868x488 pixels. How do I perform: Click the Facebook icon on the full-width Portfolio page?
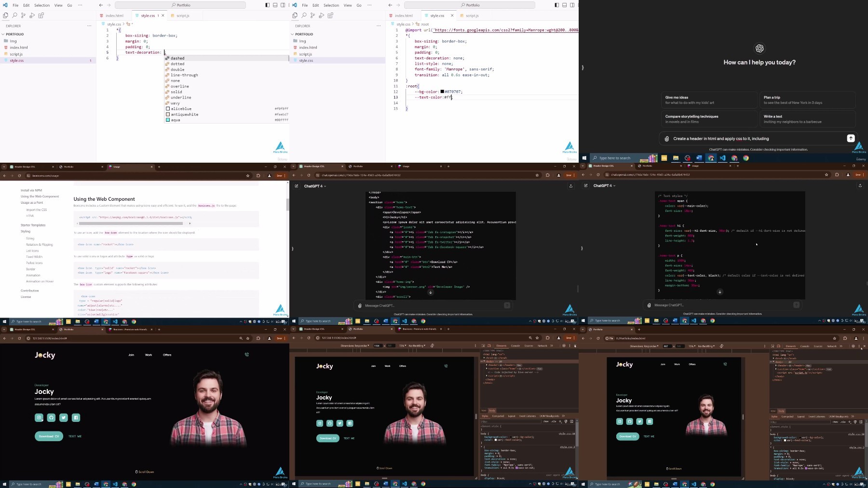tap(76, 418)
